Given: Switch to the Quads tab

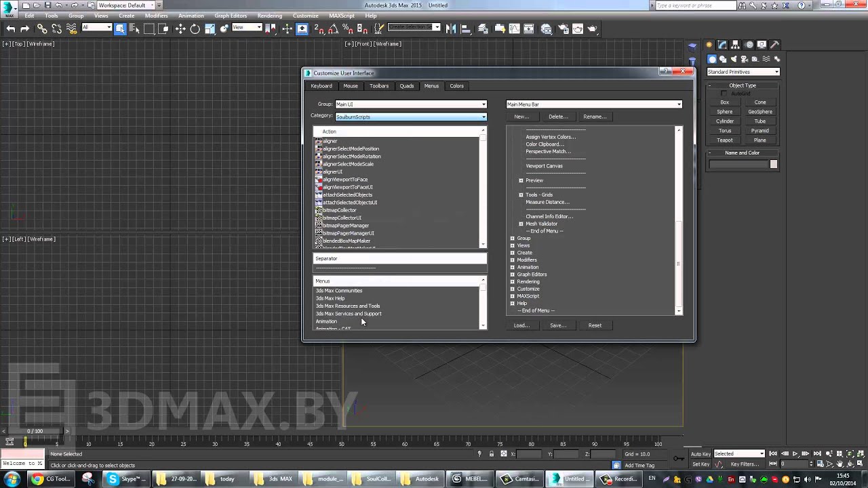Looking at the screenshot, I should pyautogui.click(x=407, y=86).
